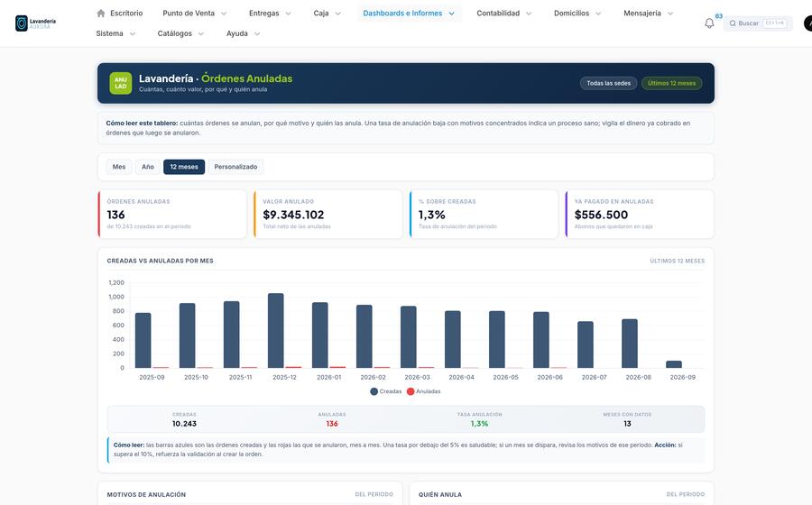Image resolution: width=812 pixels, height=505 pixels.
Task: Select the Mes period tab
Action: [119, 167]
